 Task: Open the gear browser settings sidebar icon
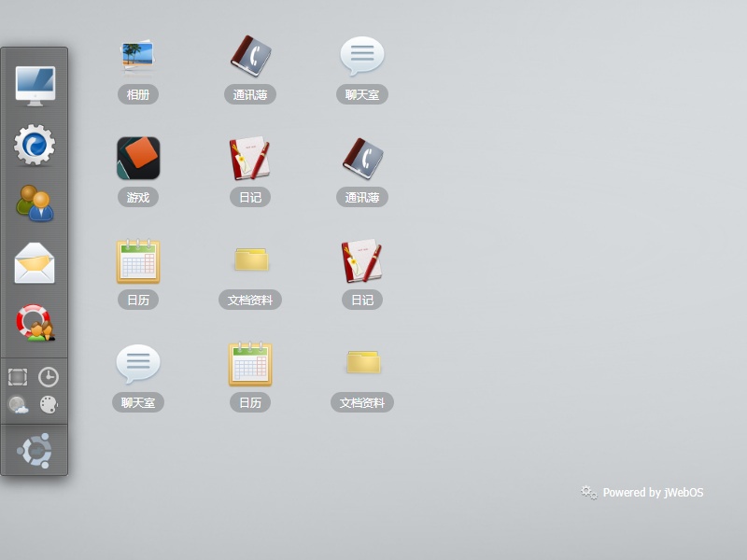[x=35, y=145]
